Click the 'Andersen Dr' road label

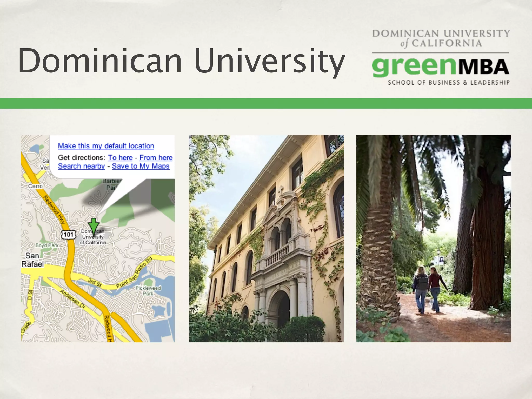[72, 299]
